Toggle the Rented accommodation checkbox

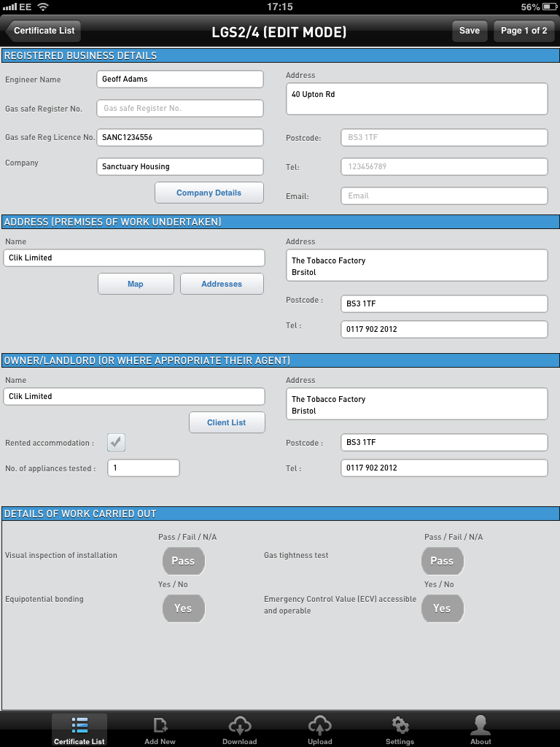117,442
